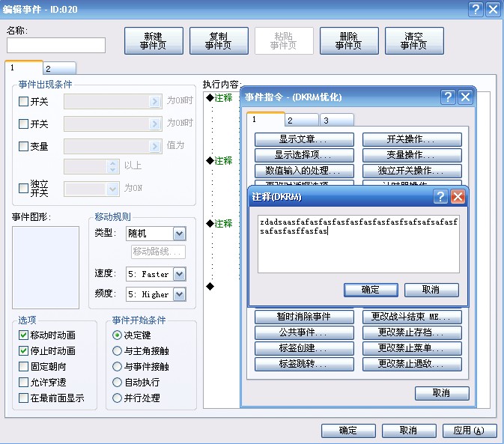
Task: Enable the 独立开关 condition checkbox
Action: [x=23, y=188]
